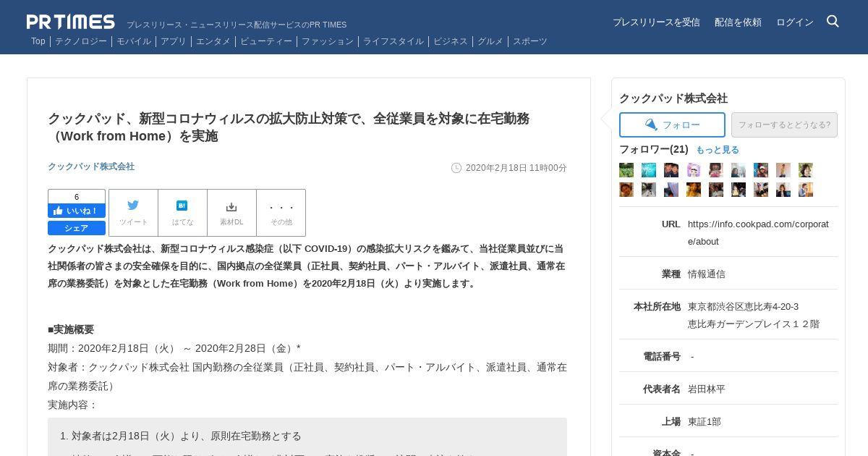Screen dimensions: 868x456
Task: Open the Top navigation item
Action: 38,41
